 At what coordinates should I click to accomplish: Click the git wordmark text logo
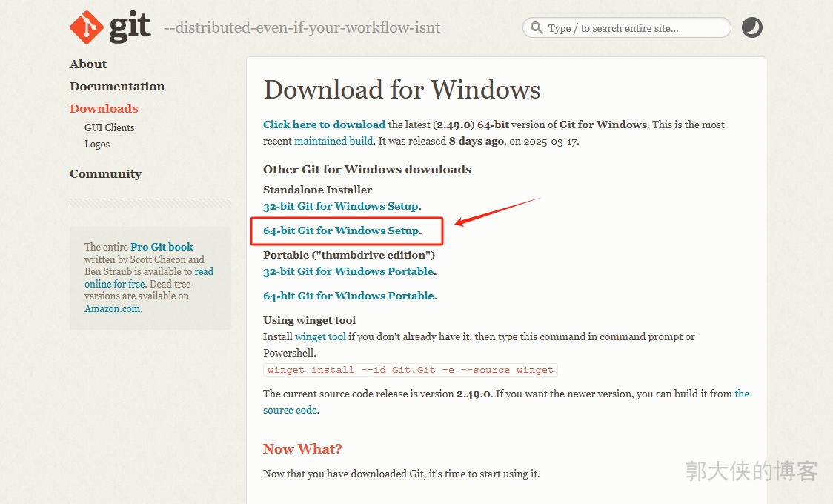130,27
